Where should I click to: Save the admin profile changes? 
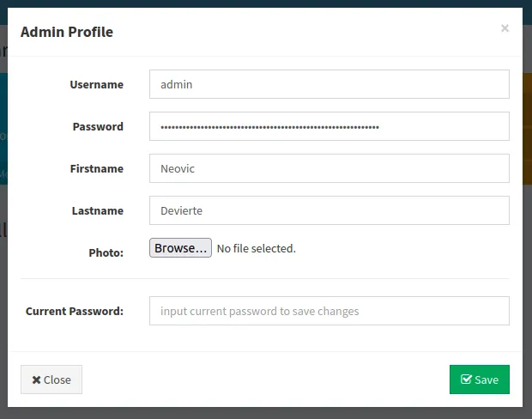(x=479, y=380)
